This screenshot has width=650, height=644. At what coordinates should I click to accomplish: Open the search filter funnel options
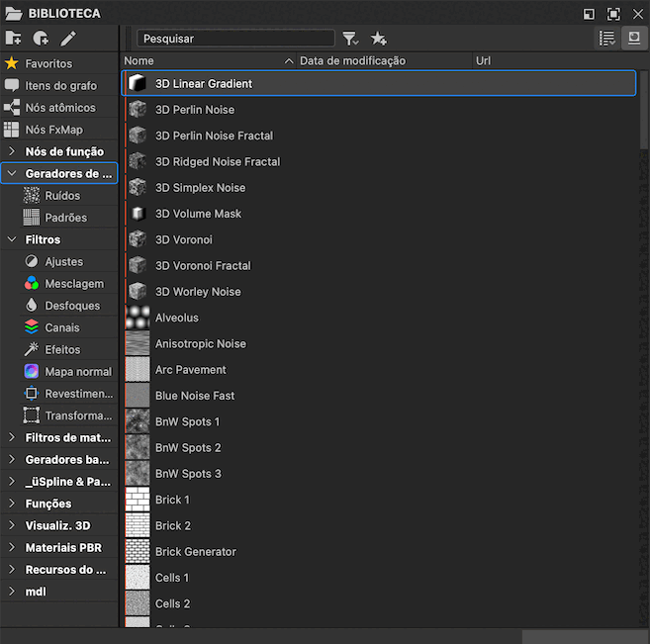tap(351, 39)
